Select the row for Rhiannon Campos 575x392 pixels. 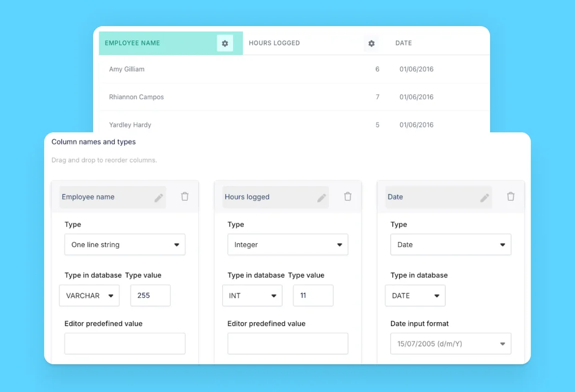(138, 97)
